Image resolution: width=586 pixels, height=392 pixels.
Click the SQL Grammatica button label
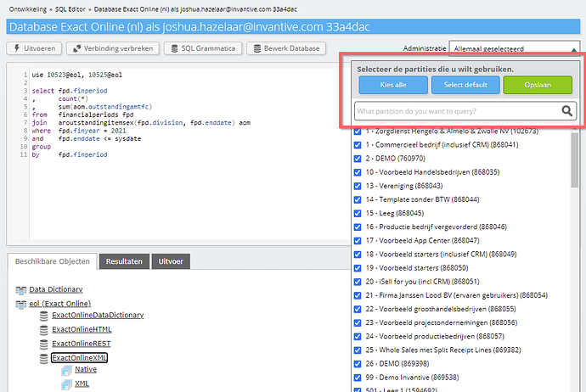(208, 48)
